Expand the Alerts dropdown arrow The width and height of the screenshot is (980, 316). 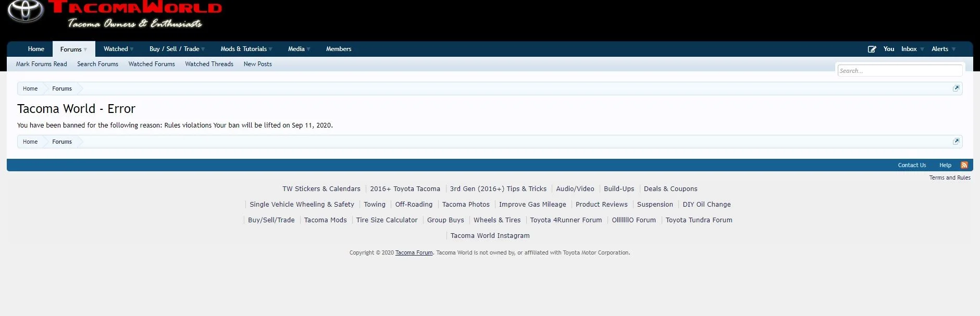(x=953, y=49)
